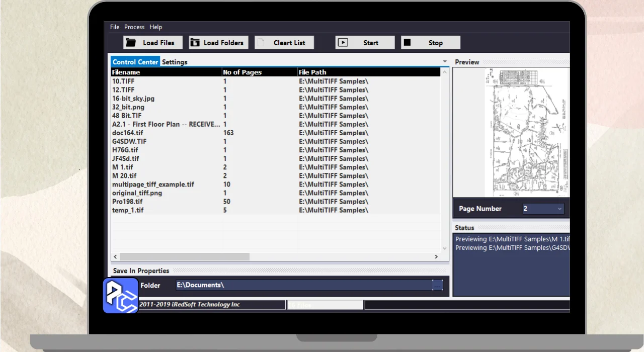The image size is (644, 352).
Task: Click the Load Files folder icon
Action: click(x=131, y=43)
